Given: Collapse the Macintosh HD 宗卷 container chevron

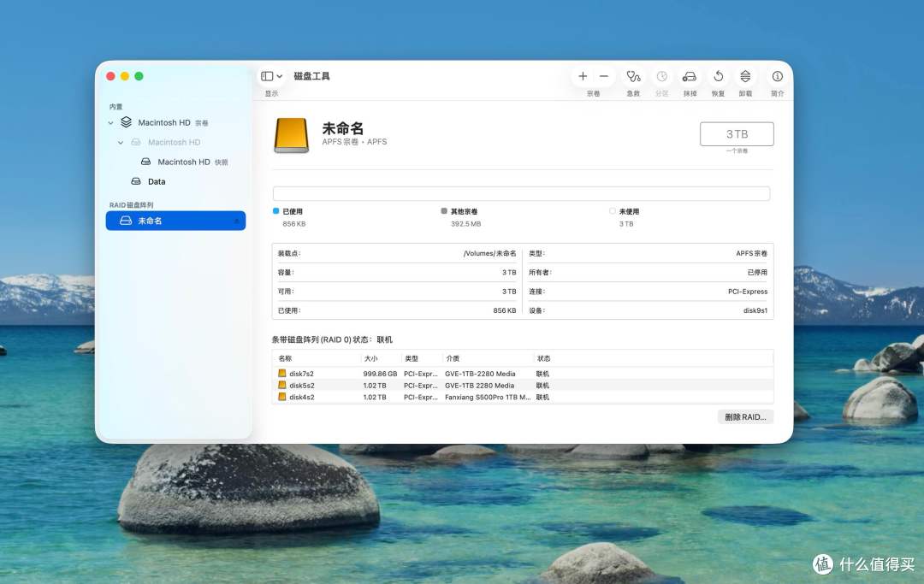Looking at the screenshot, I should point(110,123).
